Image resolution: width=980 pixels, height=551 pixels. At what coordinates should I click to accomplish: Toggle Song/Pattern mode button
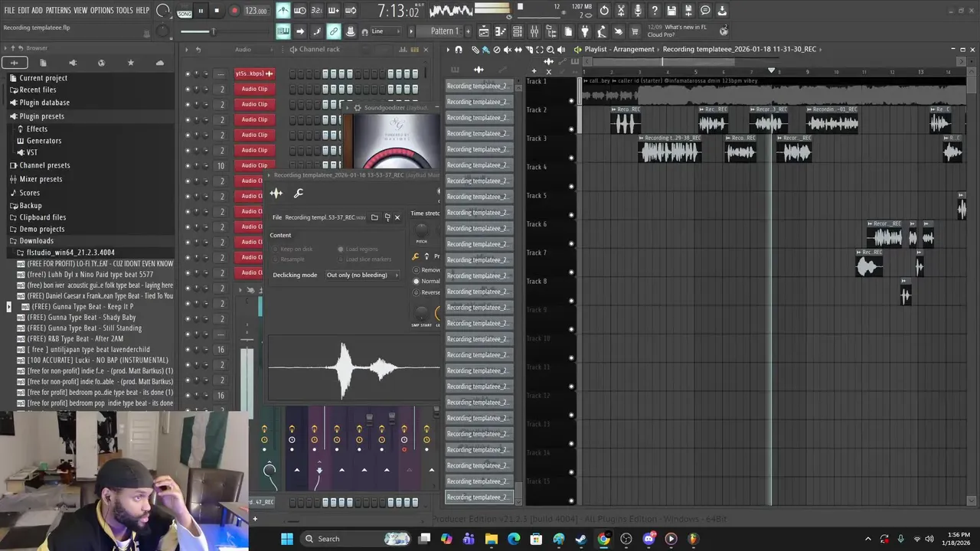click(185, 11)
